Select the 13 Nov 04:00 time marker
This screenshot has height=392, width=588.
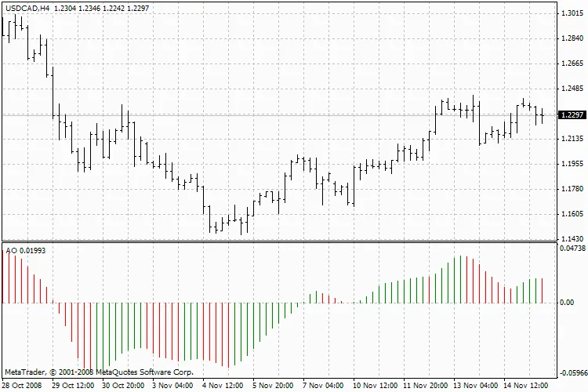[x=474, y=386]
